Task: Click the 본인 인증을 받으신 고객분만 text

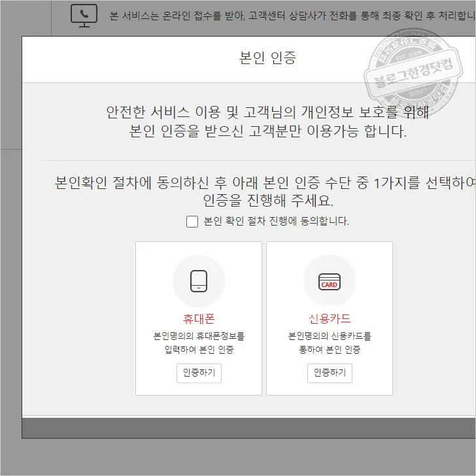Action: 216,131
